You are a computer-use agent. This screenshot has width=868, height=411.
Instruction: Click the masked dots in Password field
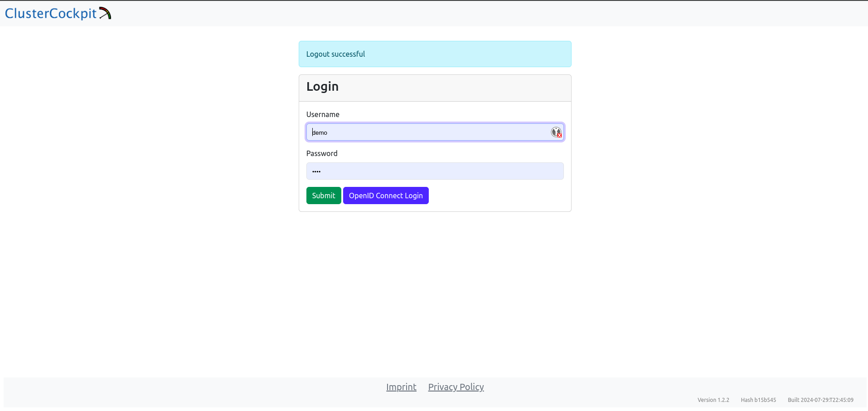pos(316,171)
